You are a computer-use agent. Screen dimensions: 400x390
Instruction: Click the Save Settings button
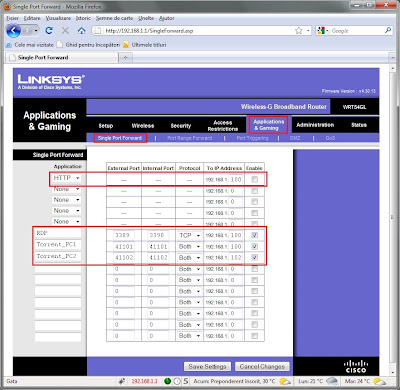click(x=207, y=367)
